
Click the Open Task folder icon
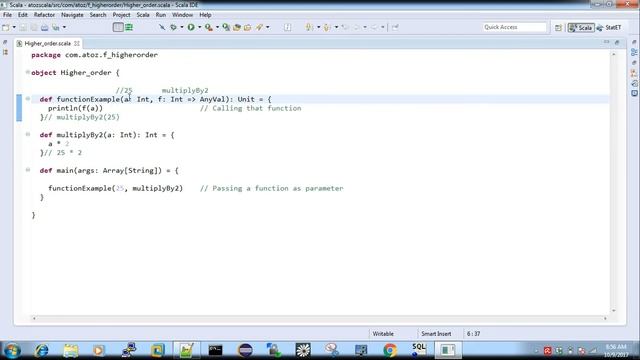click(247, 27)
